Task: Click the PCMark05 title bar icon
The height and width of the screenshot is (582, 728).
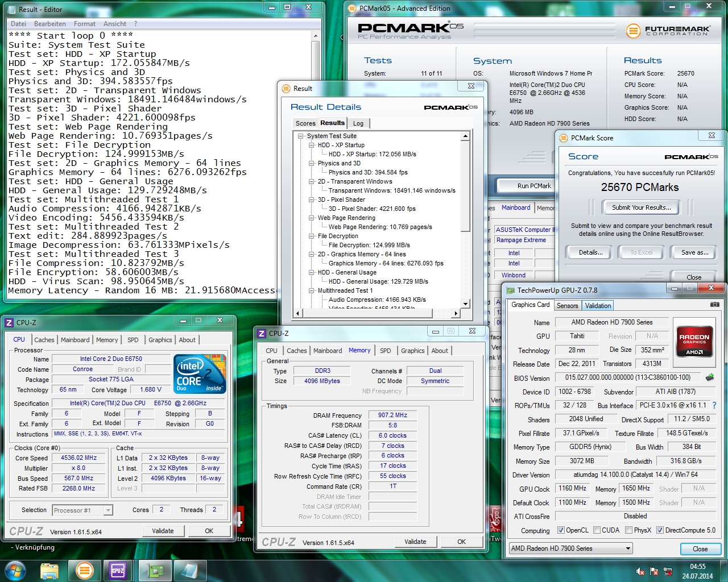Action: 352,9
